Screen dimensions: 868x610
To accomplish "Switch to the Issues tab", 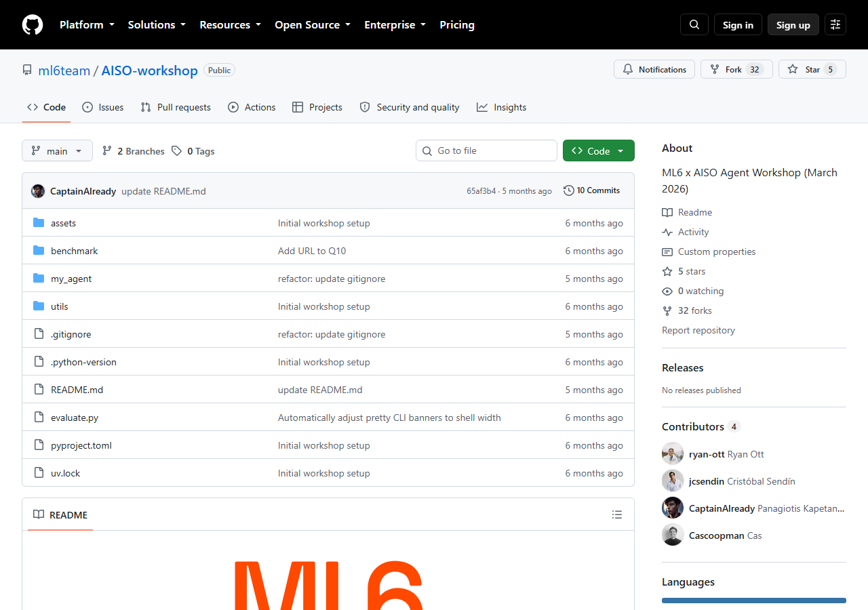I will coord(103,107).
